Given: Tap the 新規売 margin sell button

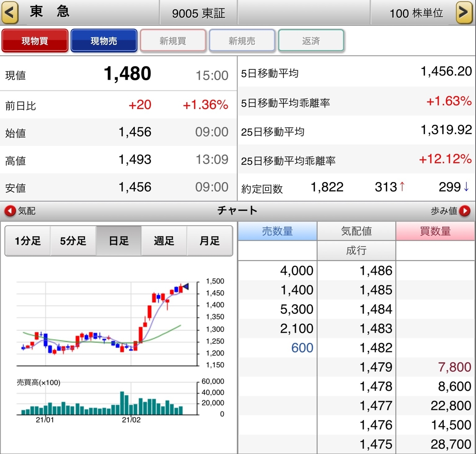Looking at the screenshot, I should click(x=242, y=41).
